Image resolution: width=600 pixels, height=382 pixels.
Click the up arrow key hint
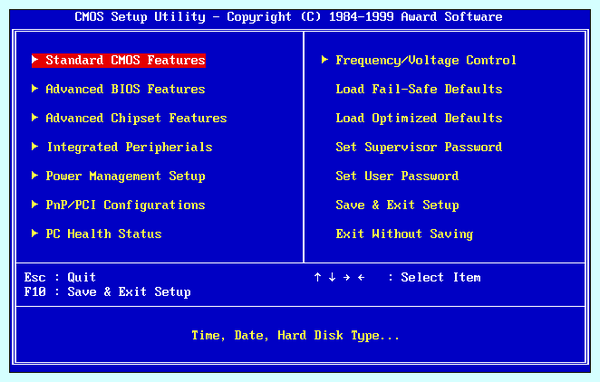pyautogui.click(x=317, y=277)
